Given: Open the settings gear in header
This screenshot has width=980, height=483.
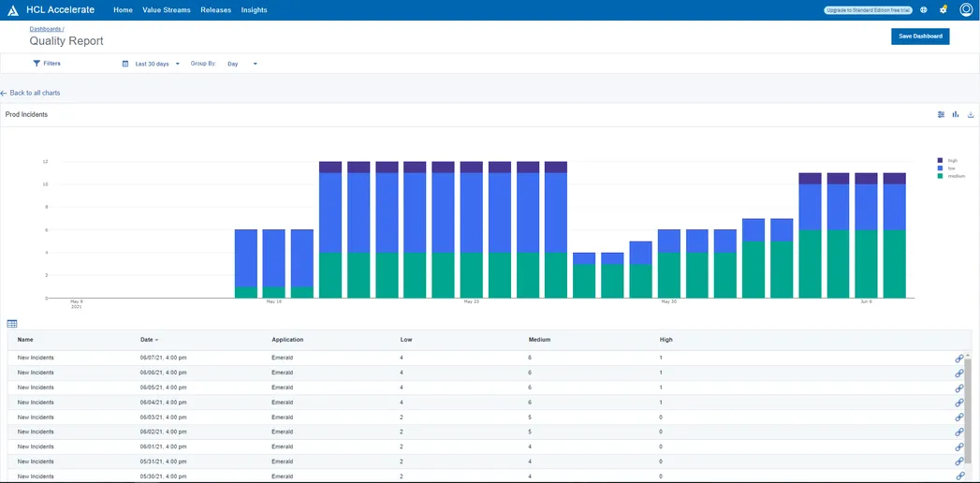Looking at the screenshot, I should [x=943, y=10].
